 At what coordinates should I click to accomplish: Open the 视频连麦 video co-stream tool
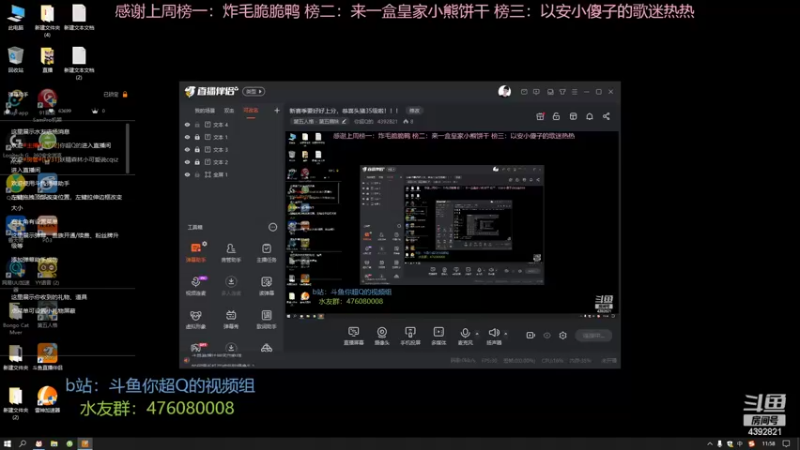pyautogui.click(x=195, y=286)
